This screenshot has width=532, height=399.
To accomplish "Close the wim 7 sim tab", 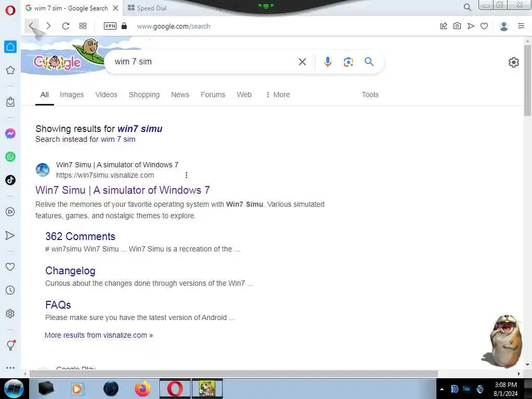I will click(116, 8).
